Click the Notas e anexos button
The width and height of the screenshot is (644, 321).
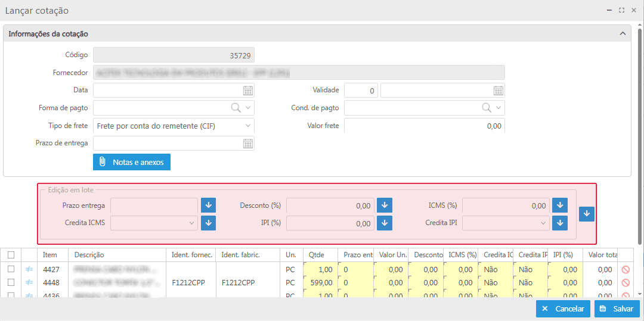click(x=132, y=162)
